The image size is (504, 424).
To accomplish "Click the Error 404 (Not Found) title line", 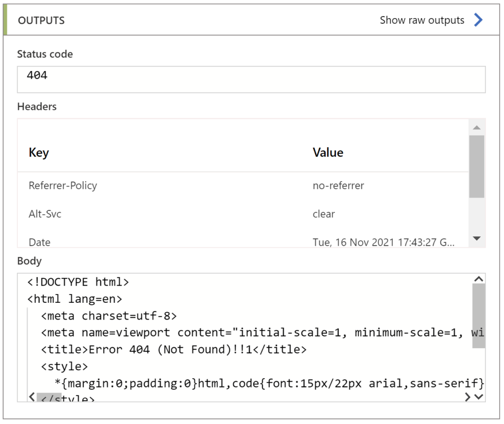I will [174, 350].
